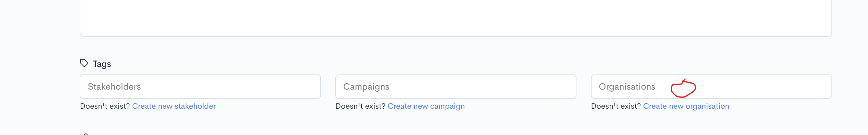The image size is (868, 135).
Task: Click the Stakeholders placeholder text
Action: [x=114, y=87]
